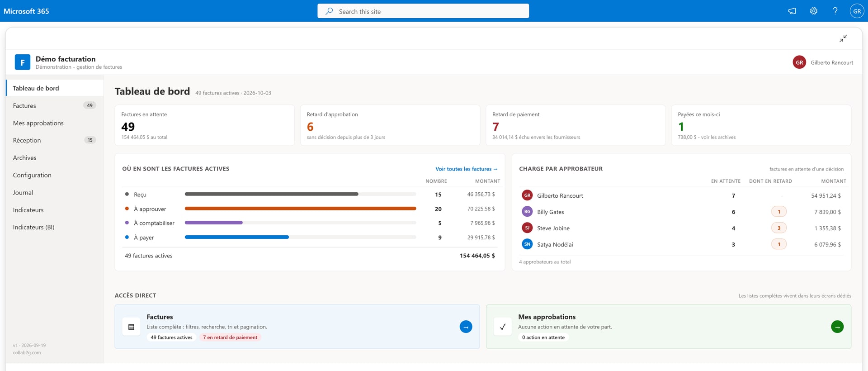This screenshot has width=868, height=371.
Task: Open Factures in the sidebar
Action: 55,105
